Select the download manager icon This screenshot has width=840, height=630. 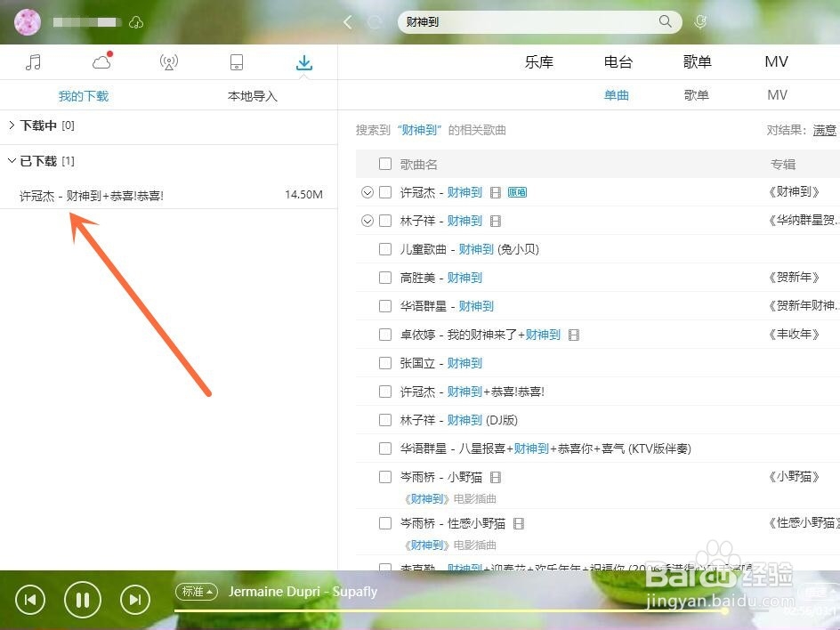click(x=303, y=61)
